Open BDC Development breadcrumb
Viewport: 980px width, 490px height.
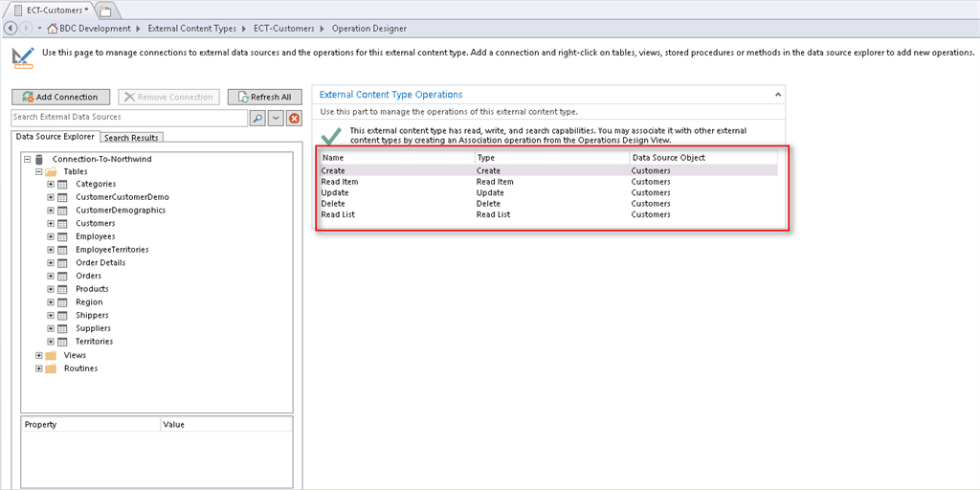[x=95, y=28]
